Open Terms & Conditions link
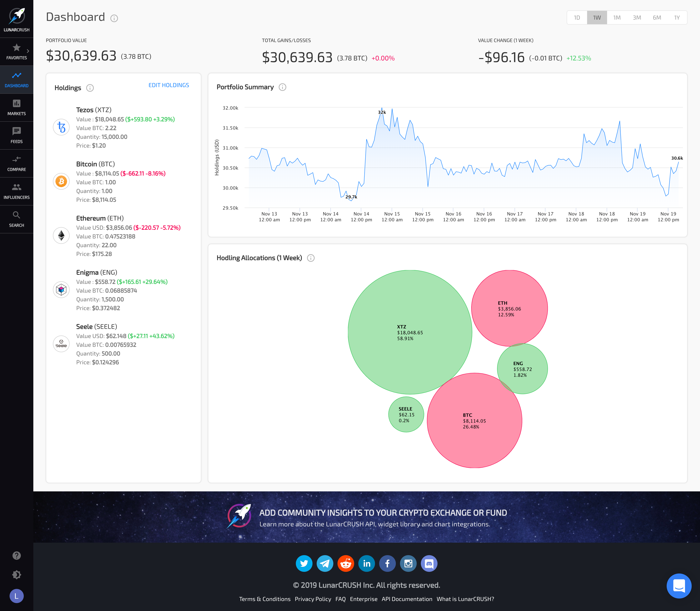Image resolution: width=700 pixels, height=611 pixels. pos(265,599)
